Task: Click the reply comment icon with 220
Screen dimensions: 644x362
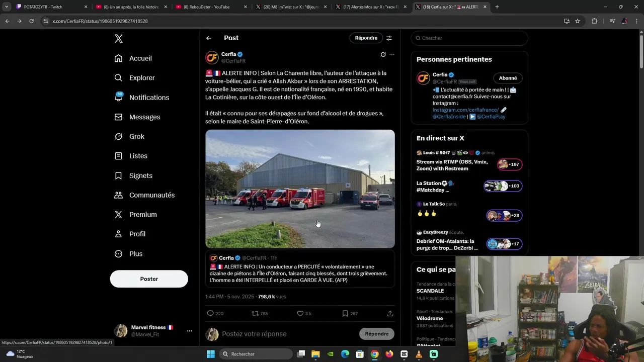Action: [215, 313]
